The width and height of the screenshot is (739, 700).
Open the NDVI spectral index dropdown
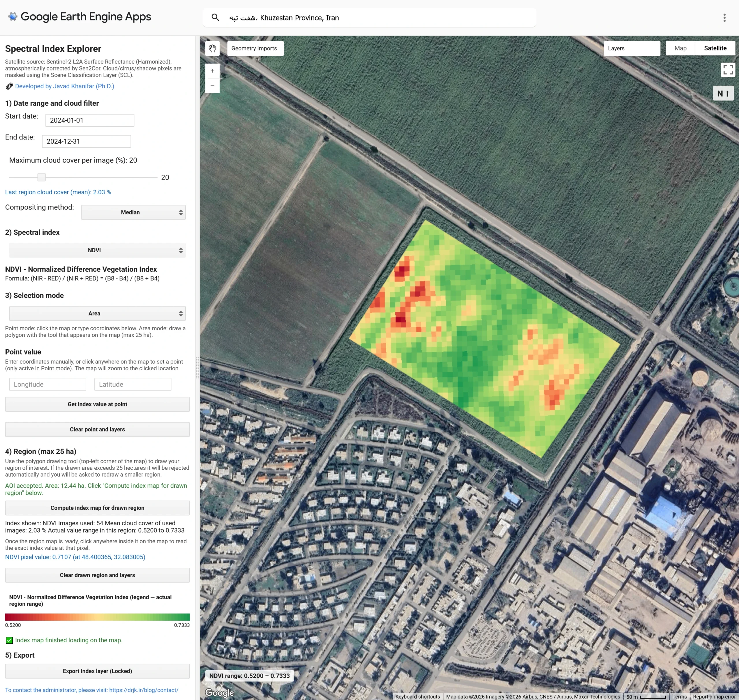(97, 250)
